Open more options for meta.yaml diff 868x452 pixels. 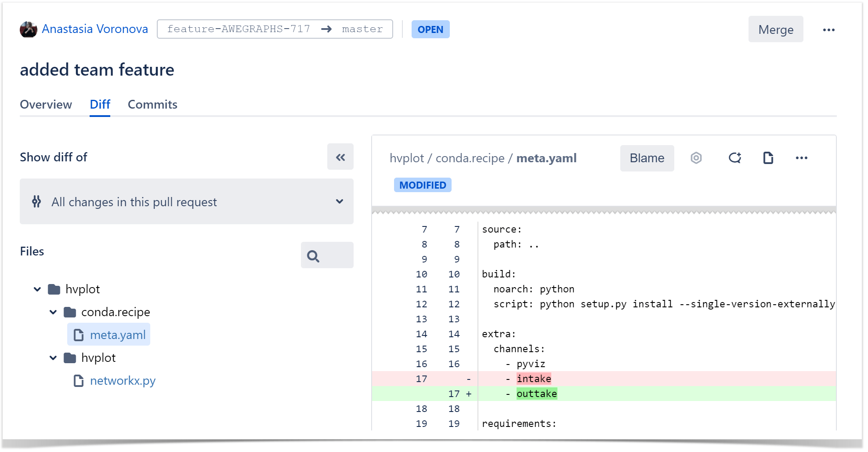pyautogui.click(x=802, y=158)
